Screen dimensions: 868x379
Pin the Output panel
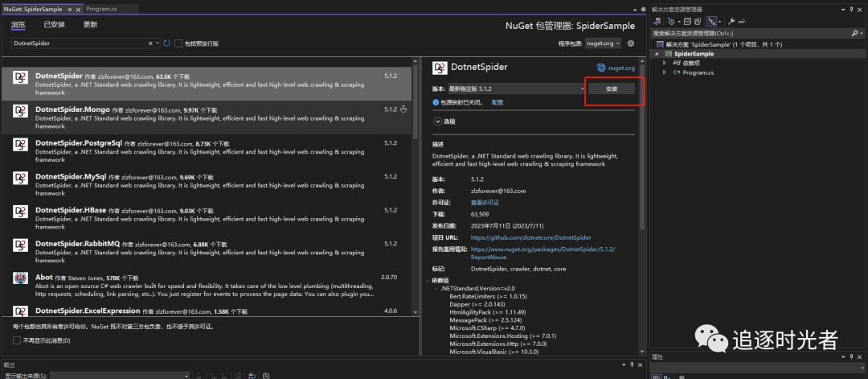pyautogui.click(x=632, y=365)
